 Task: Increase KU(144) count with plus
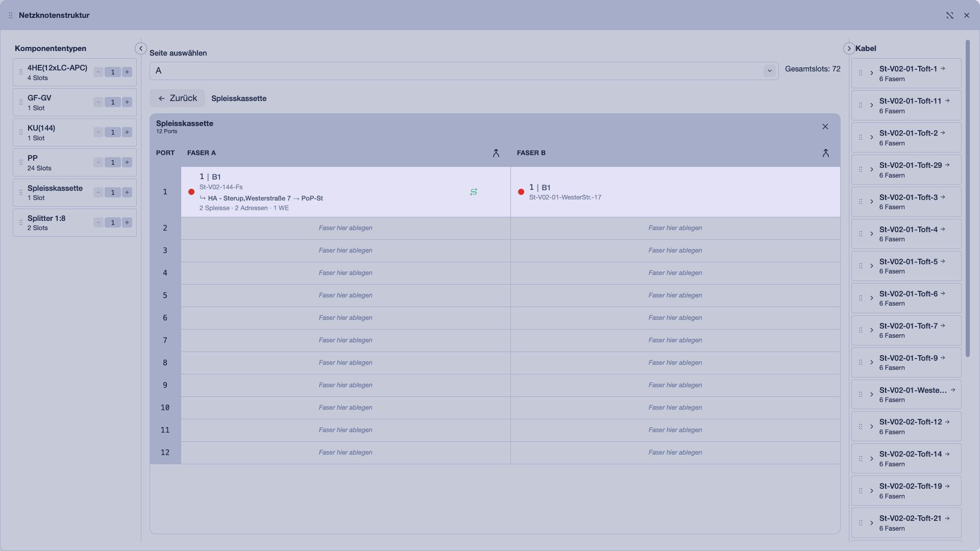[127, 132]
